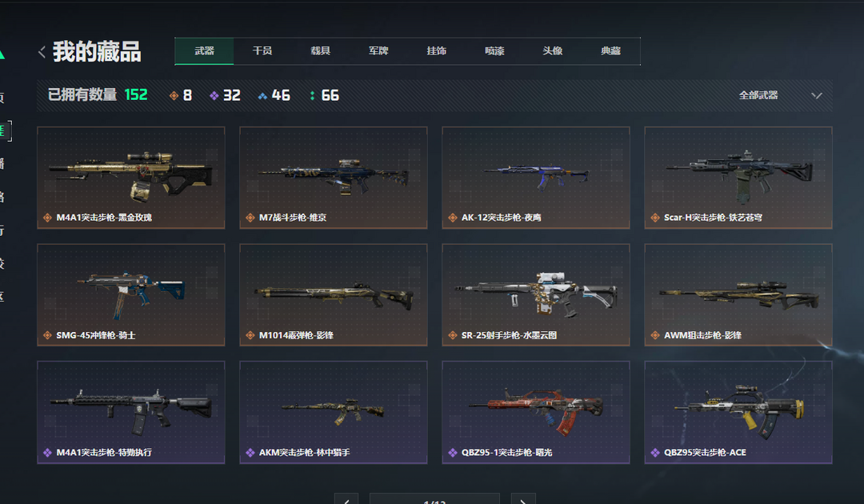
Task: Select the purple rarity filter showing 32
Action: (225, 95)
